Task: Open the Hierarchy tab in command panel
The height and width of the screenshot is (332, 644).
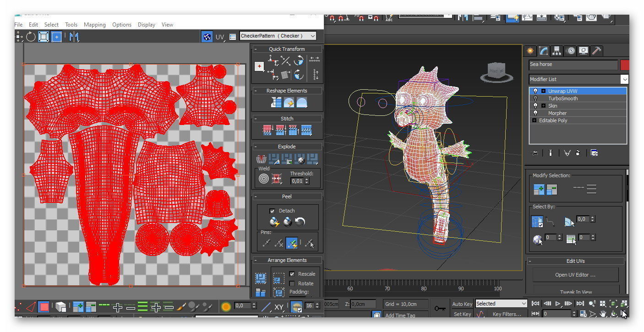Action: [557, 51]
